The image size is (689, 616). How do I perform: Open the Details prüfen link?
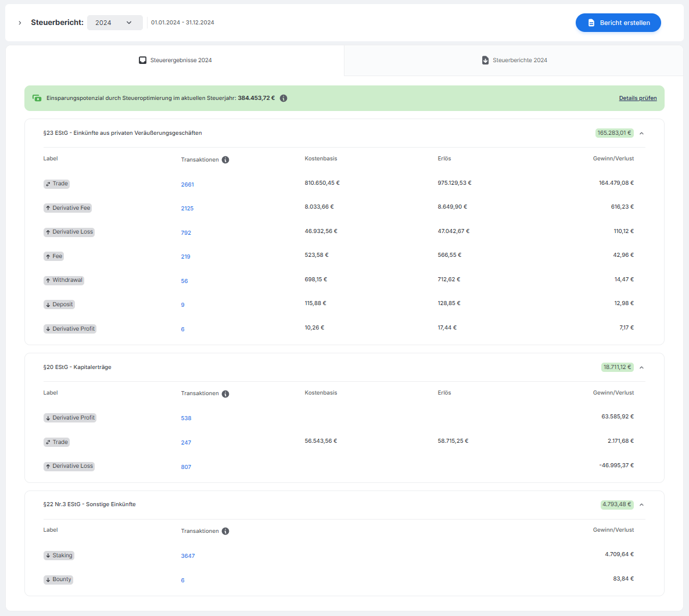(637, 98)
